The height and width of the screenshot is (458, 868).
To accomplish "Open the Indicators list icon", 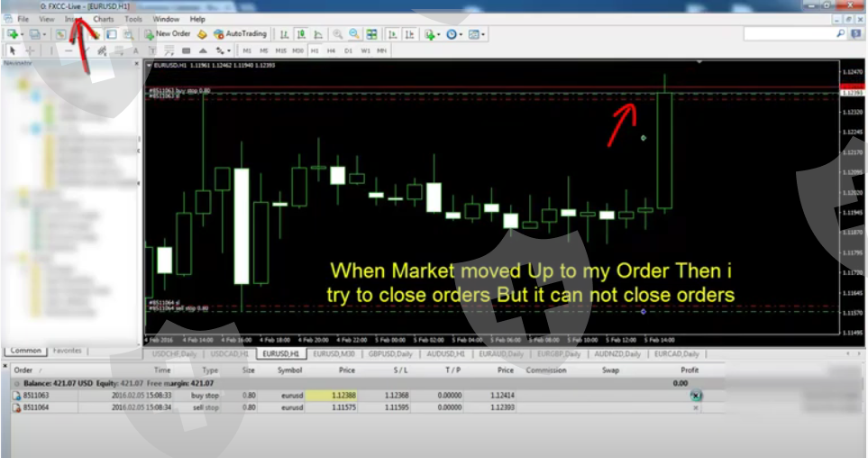I will coord(430,34).
